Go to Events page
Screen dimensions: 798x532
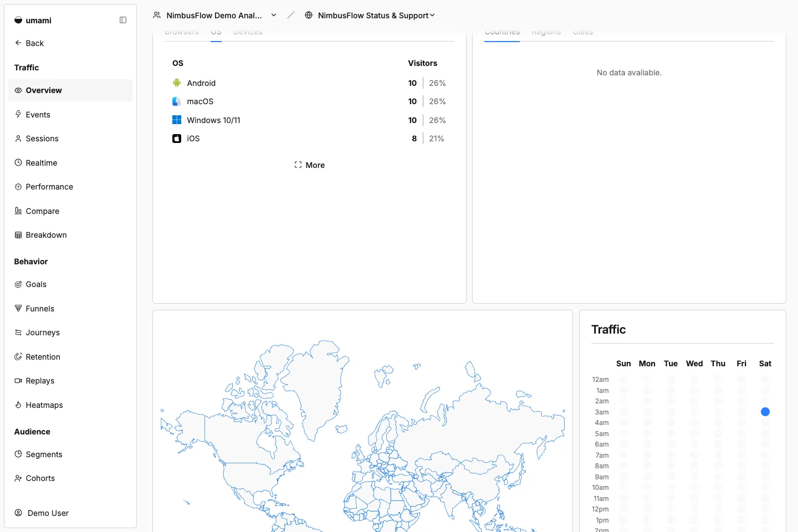(x=70, y=114)
